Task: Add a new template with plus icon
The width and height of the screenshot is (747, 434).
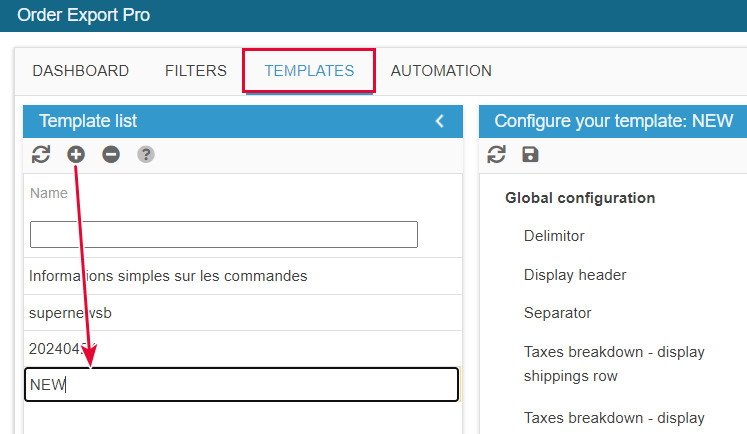Action: point(76,154)
